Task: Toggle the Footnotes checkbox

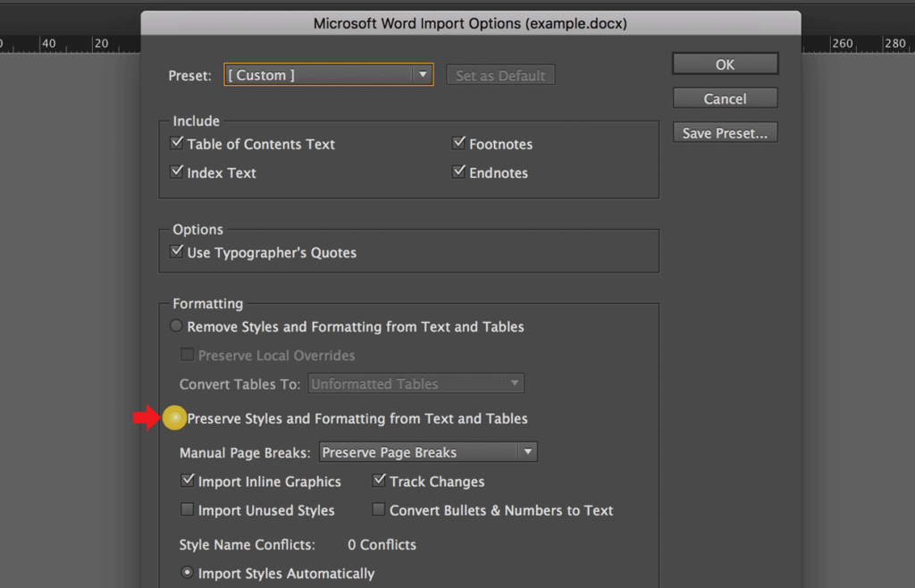Action: coord(458,143)
